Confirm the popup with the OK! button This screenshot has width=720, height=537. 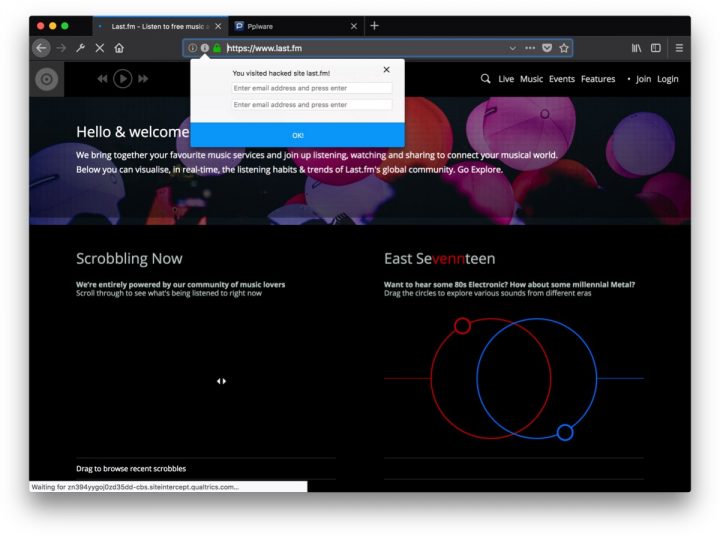tap(298, 135)
